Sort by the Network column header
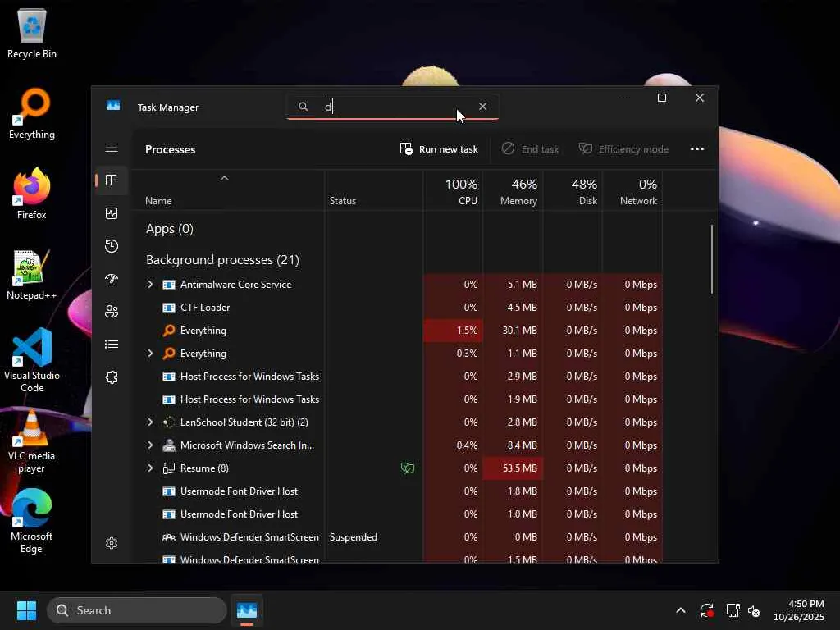840x630 pixels. 632,190
